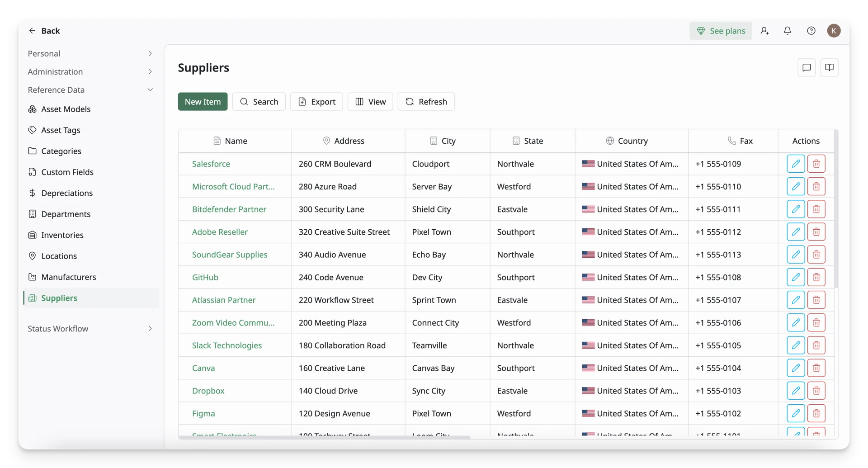Click the table's vertical scrollbar
This screenshot has height=468, width=868.
(x=836, y=209)
